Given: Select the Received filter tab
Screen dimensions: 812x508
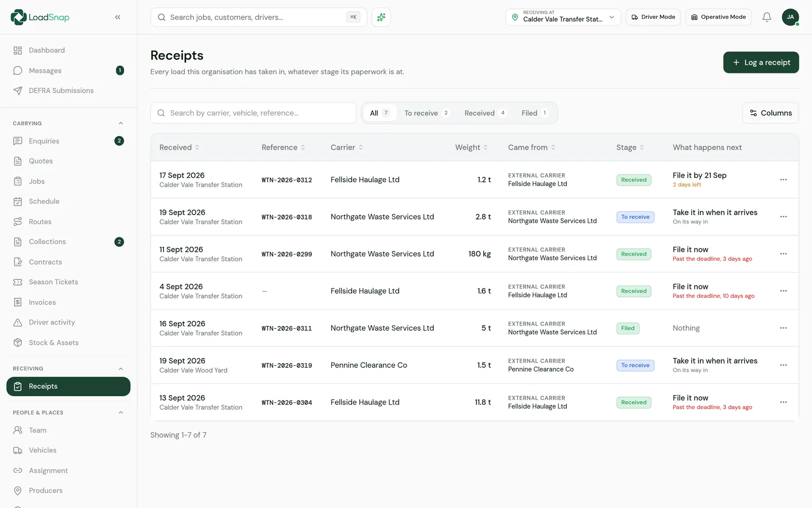Looking at the screenshot, I should 485,113.
